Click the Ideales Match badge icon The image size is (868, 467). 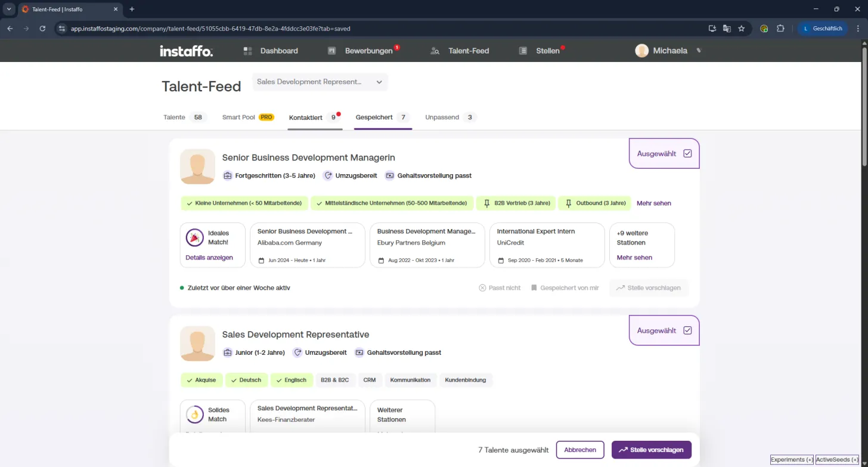pos(195,237)
